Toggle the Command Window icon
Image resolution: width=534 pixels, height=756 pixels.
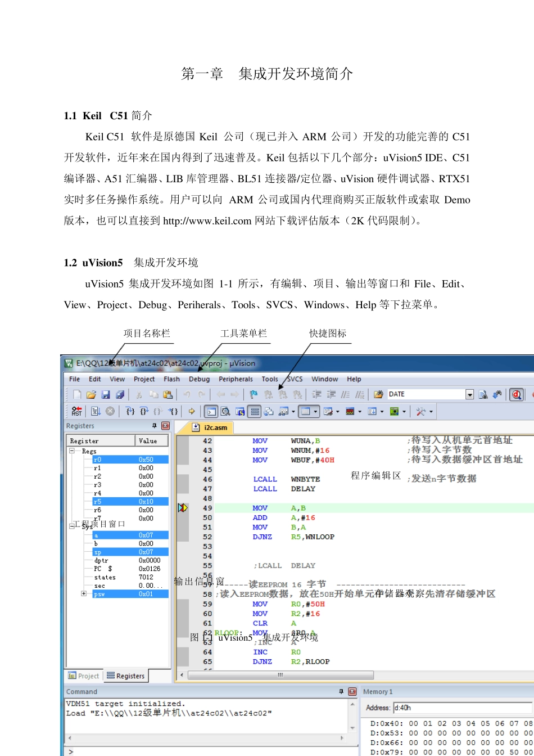[211, 411]
